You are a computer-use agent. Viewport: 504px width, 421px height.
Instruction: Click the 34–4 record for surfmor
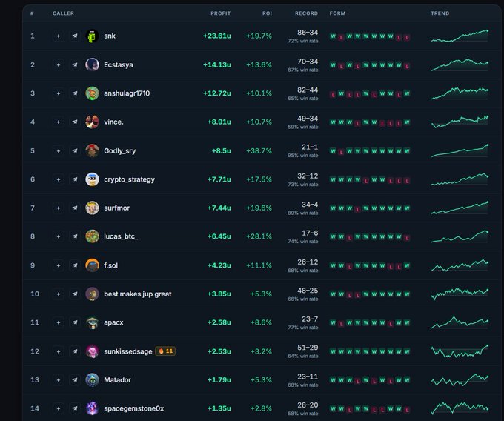pyautogui.click(x=310, y=205)
